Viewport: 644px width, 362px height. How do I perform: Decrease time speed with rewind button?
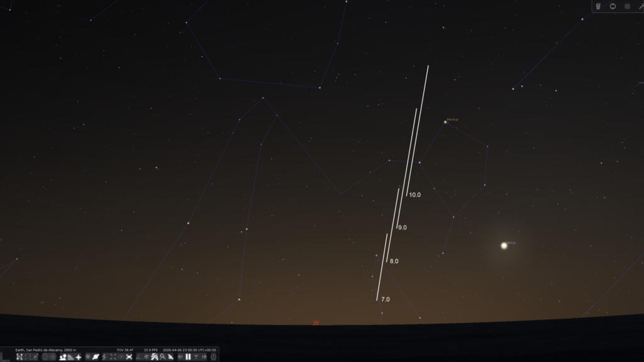pos(180,357)
